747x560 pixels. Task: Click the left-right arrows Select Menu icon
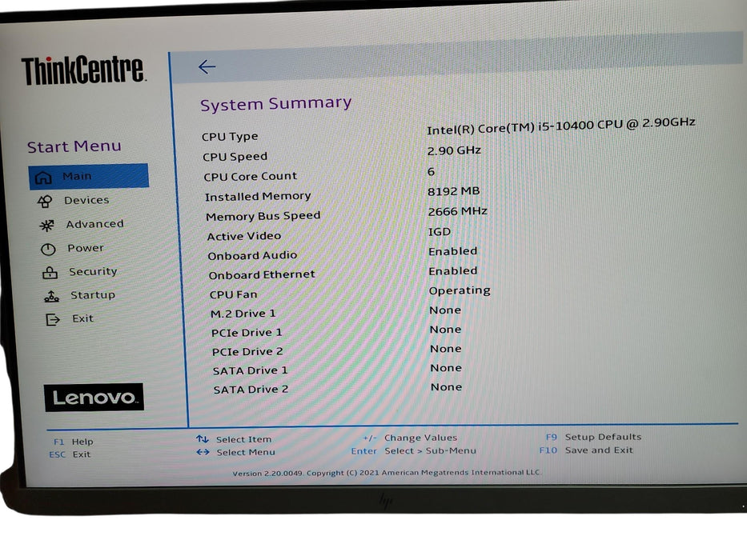(x=203, y=452)
